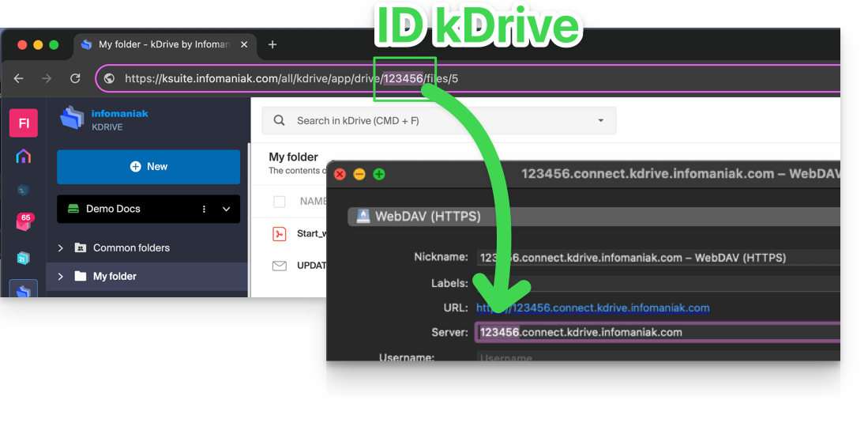Image resolution: width=868 pixels, height=423 pixels.
Task: Close the WebDAV bookmark window
Action: (x=340, y=174)
